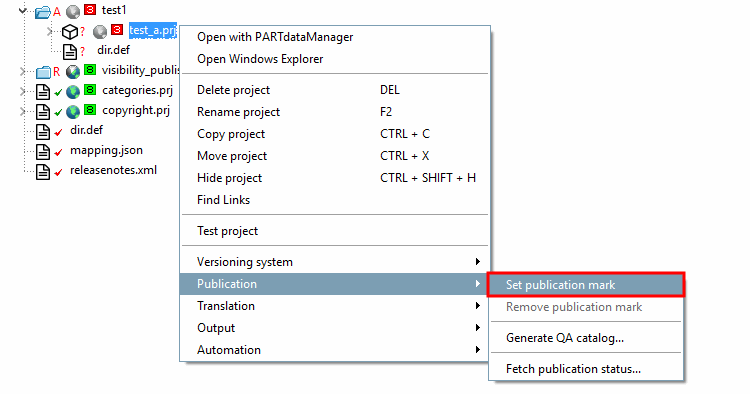Click the 3D cube icon of test_a.prj
Image resolution: width=750 pixels, height=394 pixels.
(70, 32)
